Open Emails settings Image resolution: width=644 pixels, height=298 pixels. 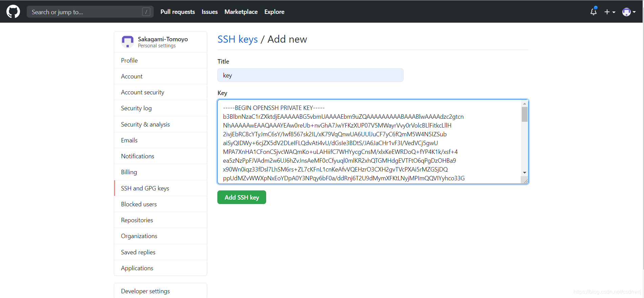160,140
